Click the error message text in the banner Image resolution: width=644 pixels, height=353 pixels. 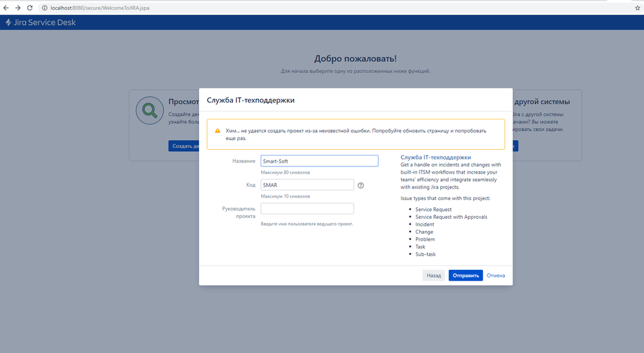[356, 134]
